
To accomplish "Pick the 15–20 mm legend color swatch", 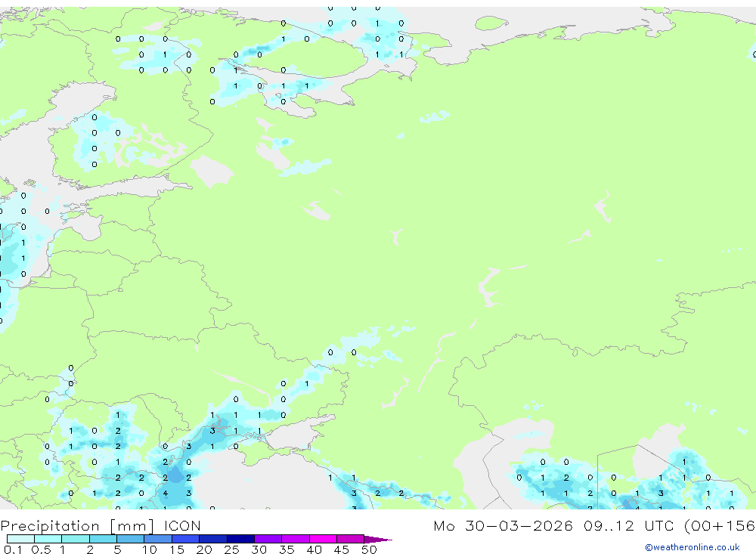I will (186, 539).
